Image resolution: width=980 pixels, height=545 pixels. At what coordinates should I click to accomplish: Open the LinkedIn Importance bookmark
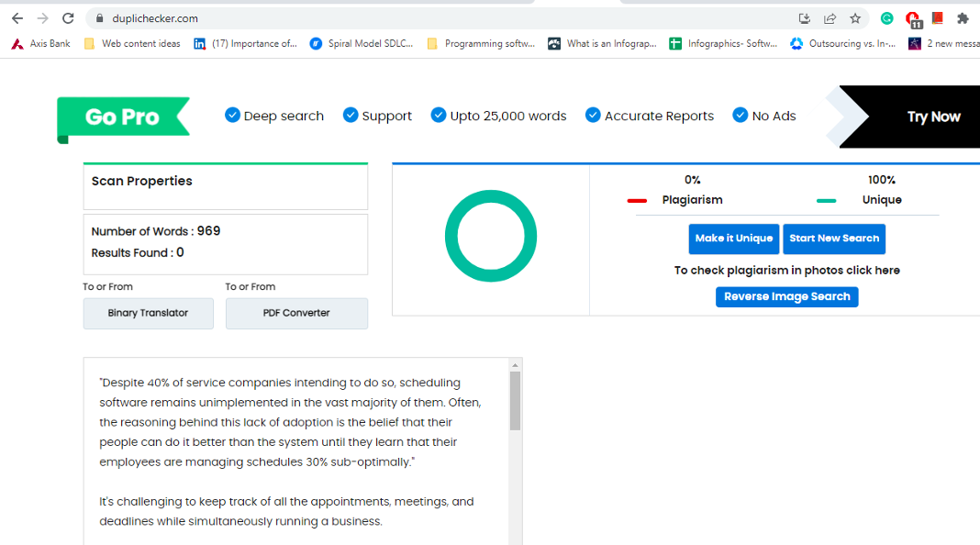click(x=245, y=43)
